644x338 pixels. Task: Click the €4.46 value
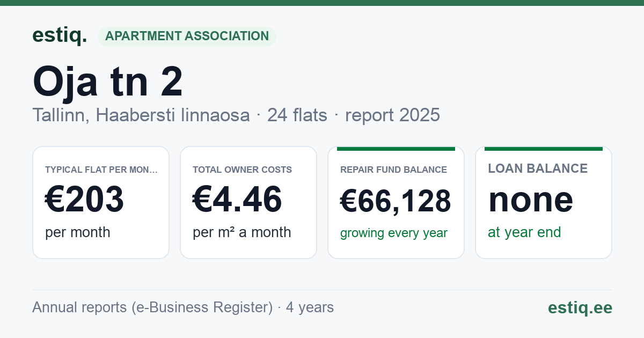point(237,200)
